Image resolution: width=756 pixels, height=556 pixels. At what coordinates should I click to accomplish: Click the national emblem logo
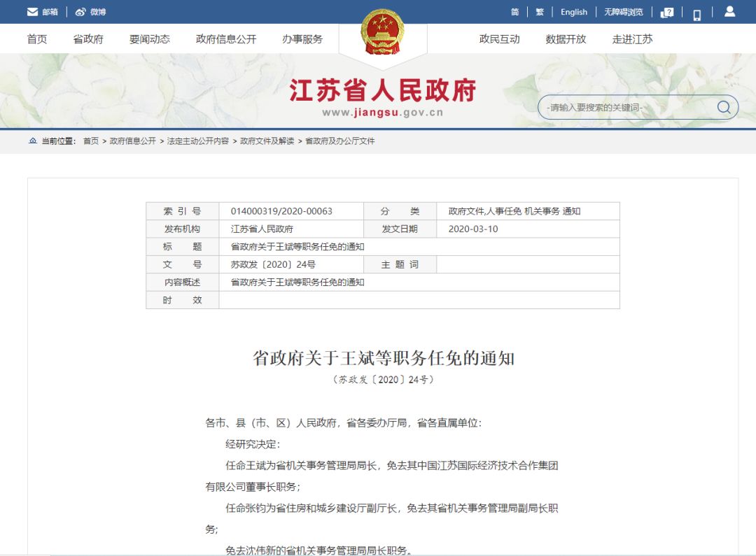pos(382,31)
